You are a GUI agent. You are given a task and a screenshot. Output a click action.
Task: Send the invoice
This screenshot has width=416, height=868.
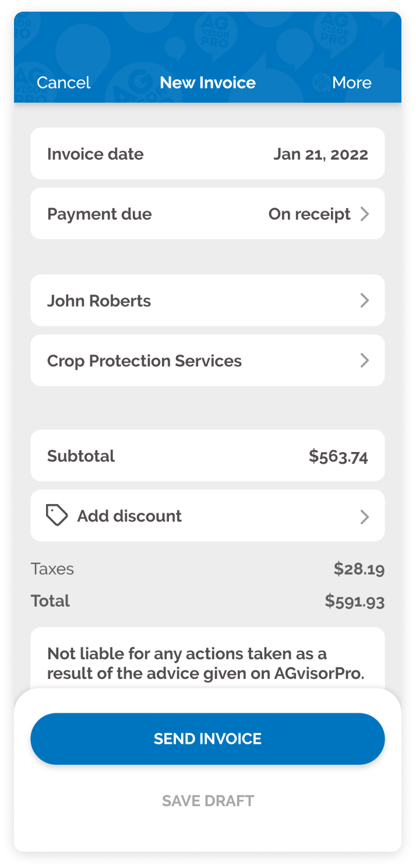207,738
